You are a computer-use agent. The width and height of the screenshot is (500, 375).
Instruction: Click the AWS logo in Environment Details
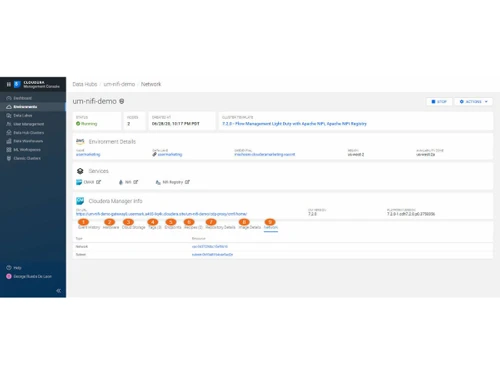point(80,141)
